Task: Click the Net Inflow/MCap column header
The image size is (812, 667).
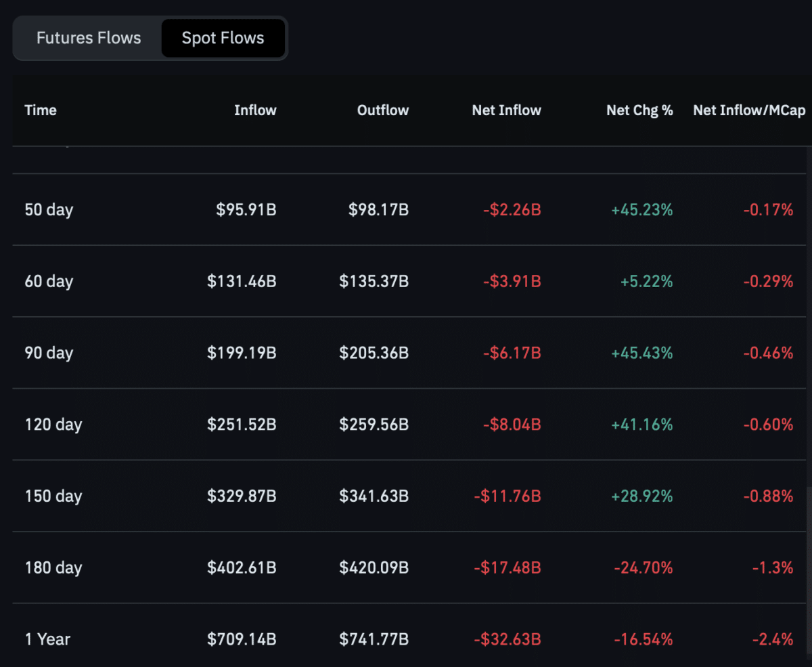Action: (749, 110)
